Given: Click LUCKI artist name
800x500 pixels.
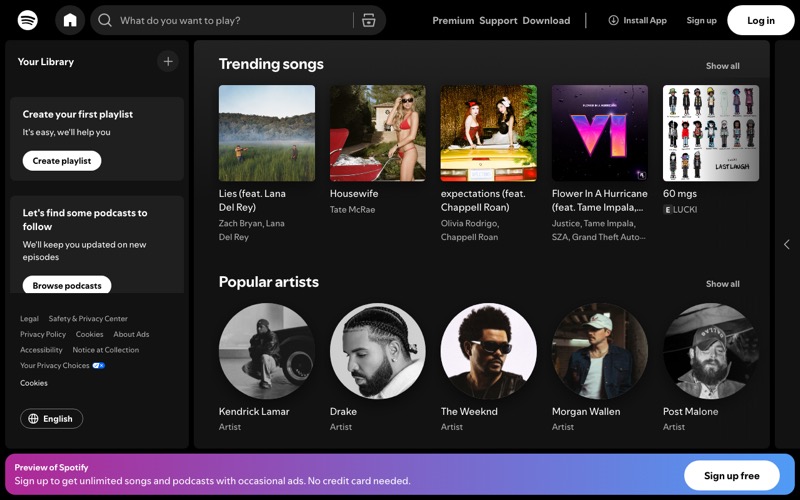Looking at the screenshot, I should [685, 210].
